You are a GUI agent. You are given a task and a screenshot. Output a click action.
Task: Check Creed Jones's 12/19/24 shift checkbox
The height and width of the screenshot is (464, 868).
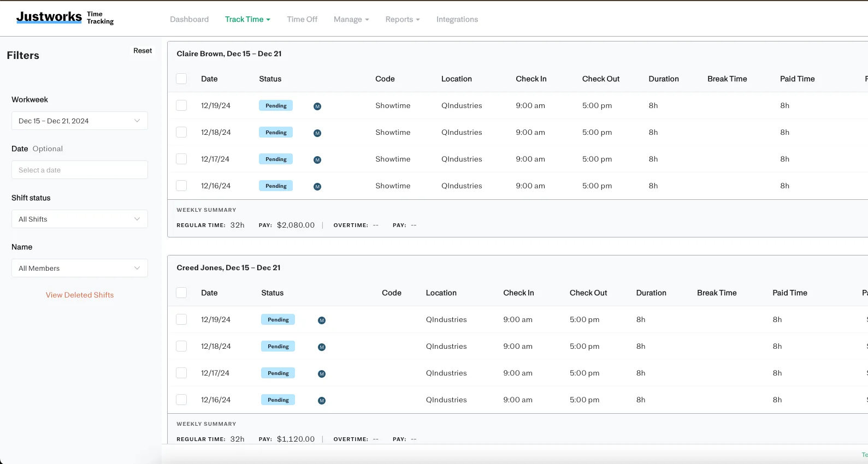click(x=181, y=319)
